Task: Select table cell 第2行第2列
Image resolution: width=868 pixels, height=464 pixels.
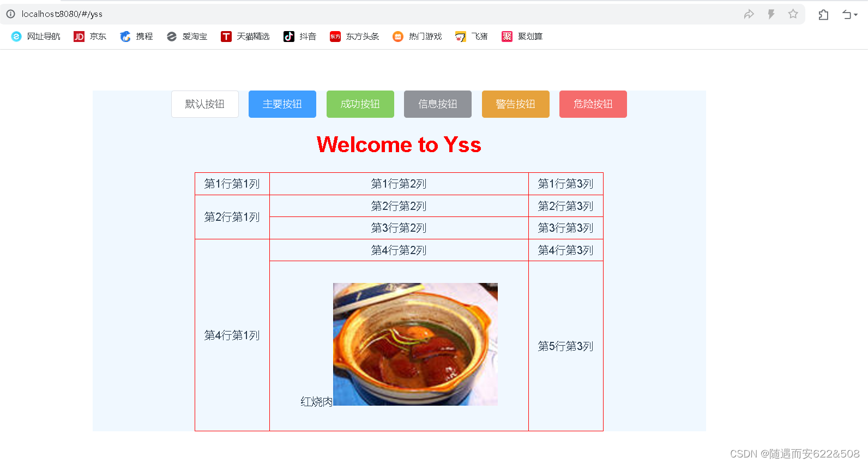Action: point(399,206)
